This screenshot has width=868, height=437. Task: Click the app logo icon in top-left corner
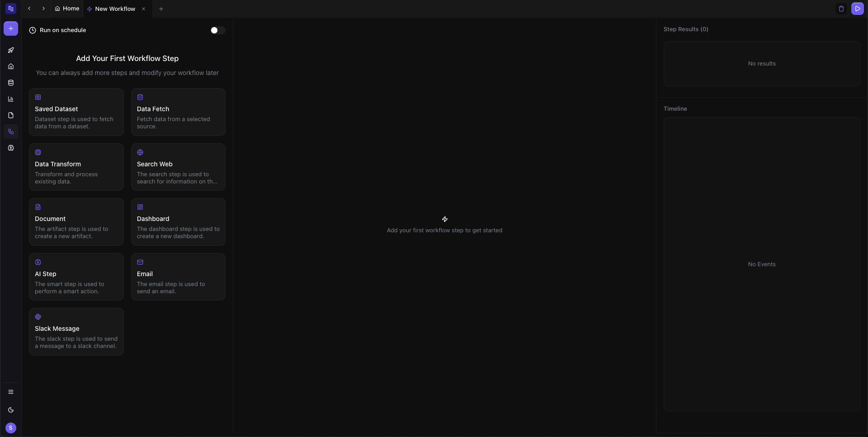(x=11, y=9)
